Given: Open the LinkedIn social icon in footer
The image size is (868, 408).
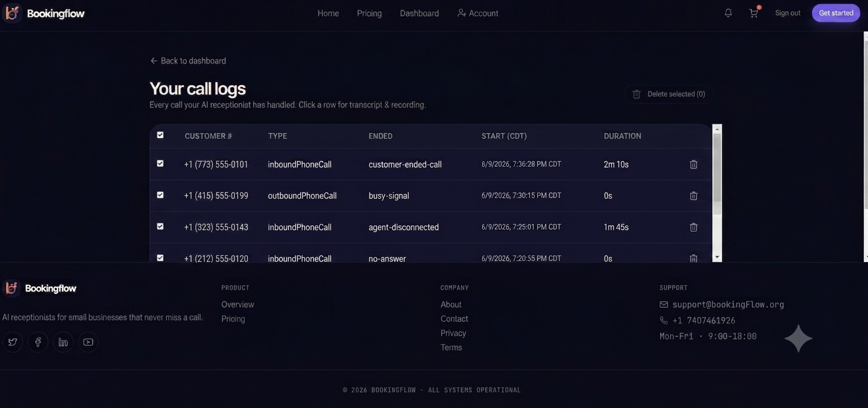Looking at the screenshot, I should (x=63, y=342).
